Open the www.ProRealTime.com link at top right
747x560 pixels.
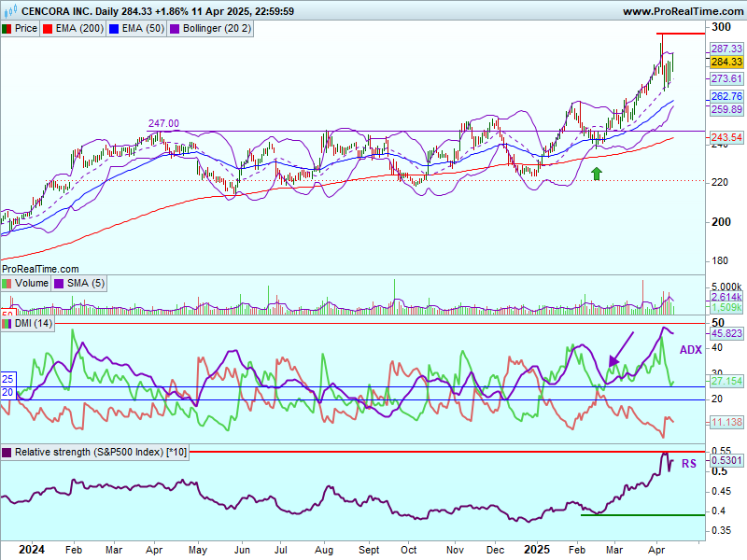click(x=681, y=11)
